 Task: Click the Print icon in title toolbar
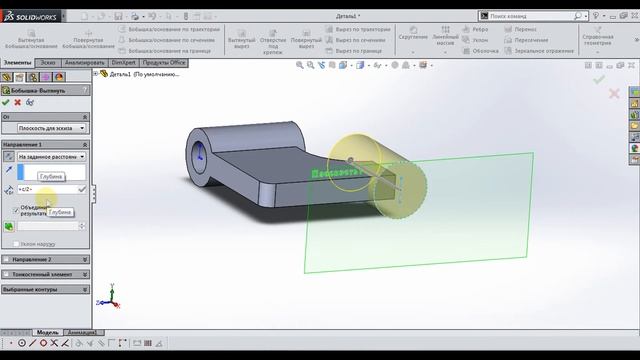[x=135, y=16]
